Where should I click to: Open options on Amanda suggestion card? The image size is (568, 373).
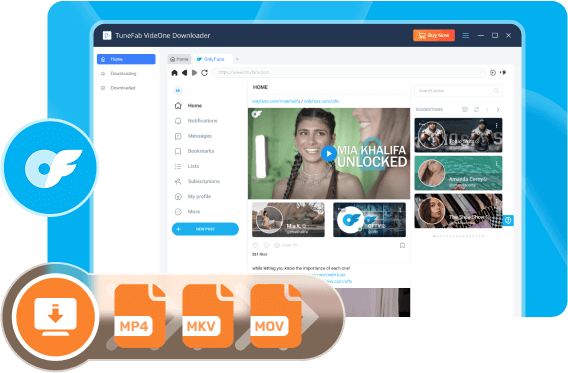(x=497, y=164)
